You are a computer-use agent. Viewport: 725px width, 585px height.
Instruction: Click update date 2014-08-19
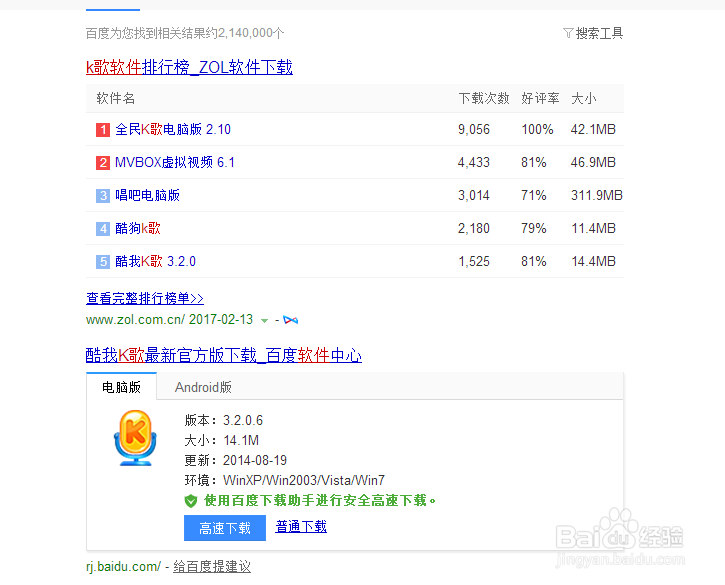pyautogui.click(x=255, y=461)
